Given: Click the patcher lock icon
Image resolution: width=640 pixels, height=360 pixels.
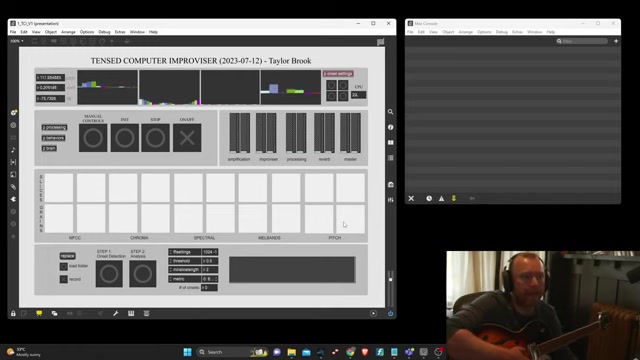Looking at the screenshot, I should pyautogui.click(x=13, y=313).
